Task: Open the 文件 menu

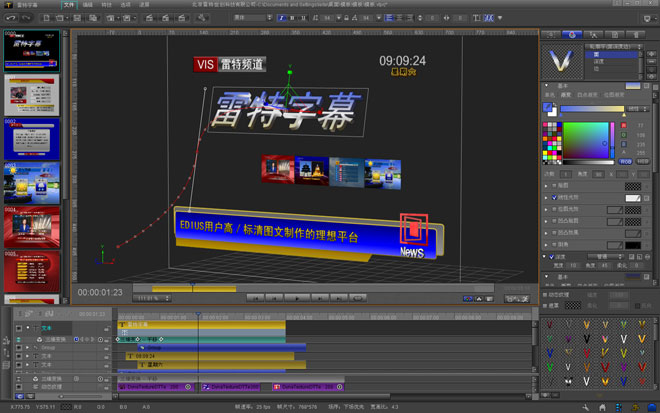Action: click(x=69, y=5)
